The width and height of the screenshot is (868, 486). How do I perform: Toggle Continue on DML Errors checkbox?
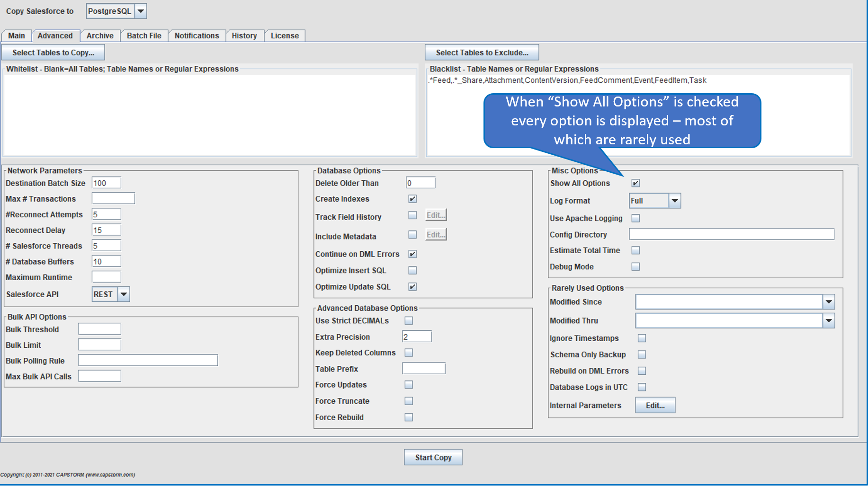[x=412, y=254]
